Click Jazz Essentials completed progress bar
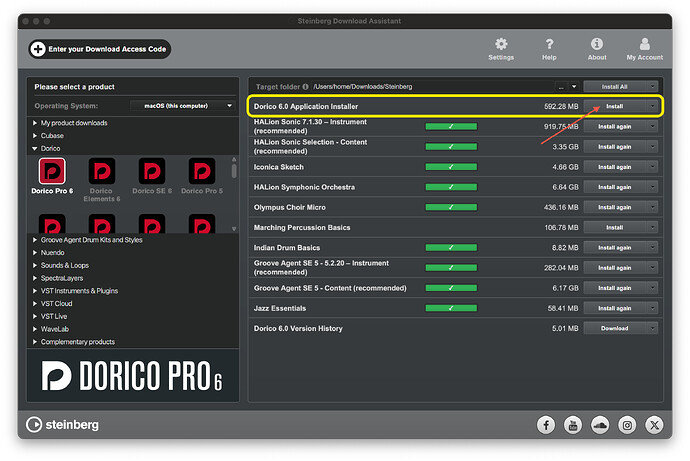Image resolution: width=690 pixels, height=461 pixels. [451, 308]
